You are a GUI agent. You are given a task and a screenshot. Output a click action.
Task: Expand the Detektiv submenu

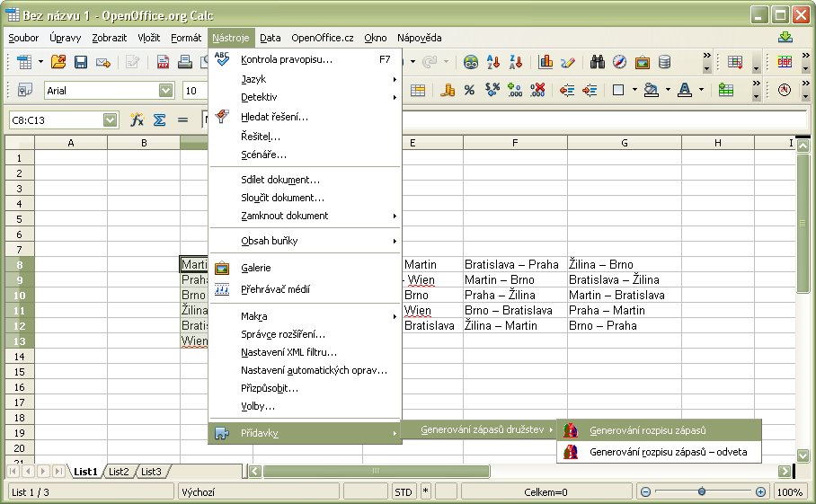point(306,97)
